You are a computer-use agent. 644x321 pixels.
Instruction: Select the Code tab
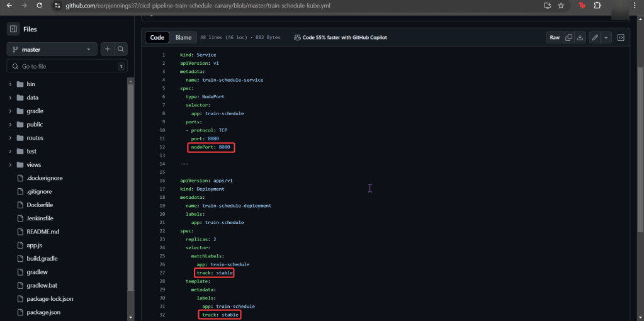(157, 38)
